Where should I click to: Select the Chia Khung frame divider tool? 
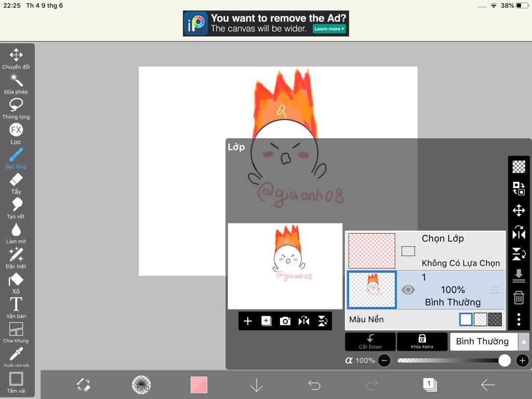tap(16, 333)
